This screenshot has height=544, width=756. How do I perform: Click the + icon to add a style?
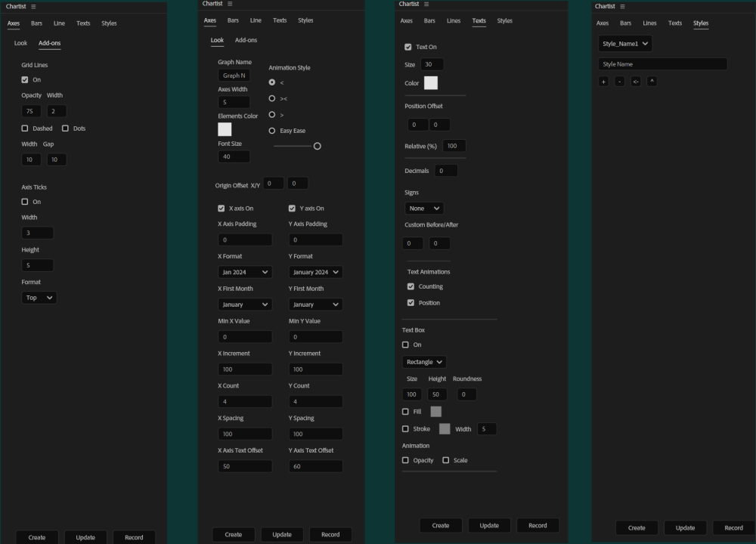(x=603, y=81)
